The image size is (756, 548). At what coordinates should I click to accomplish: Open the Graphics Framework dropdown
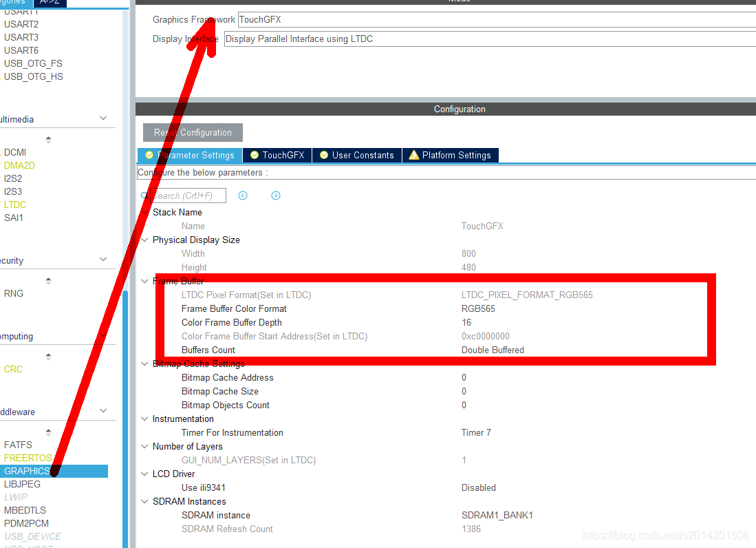(x=497, y=20)
